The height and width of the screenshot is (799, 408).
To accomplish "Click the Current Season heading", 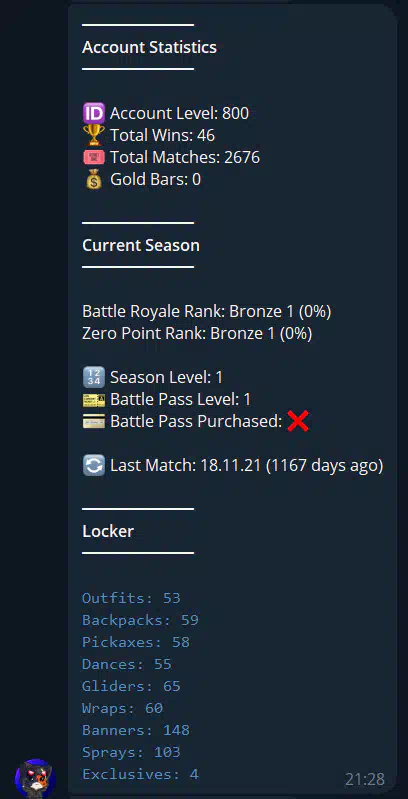I will [x=141, y=246].
